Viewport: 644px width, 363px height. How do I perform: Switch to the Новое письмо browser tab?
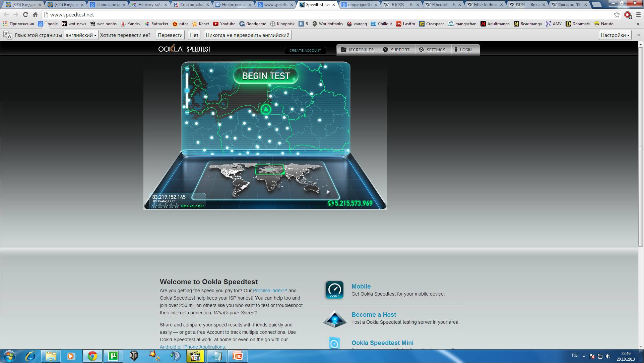point(233,5)
